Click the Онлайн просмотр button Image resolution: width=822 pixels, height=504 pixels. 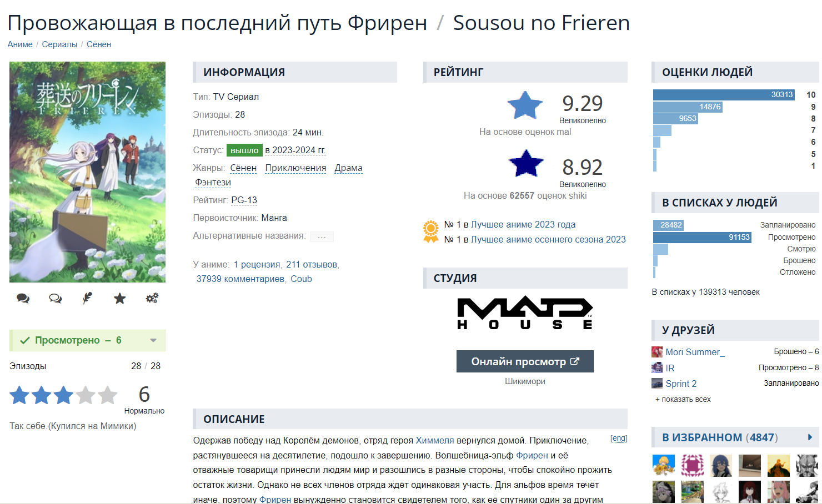pyautogui.click(x=525, y=361)
